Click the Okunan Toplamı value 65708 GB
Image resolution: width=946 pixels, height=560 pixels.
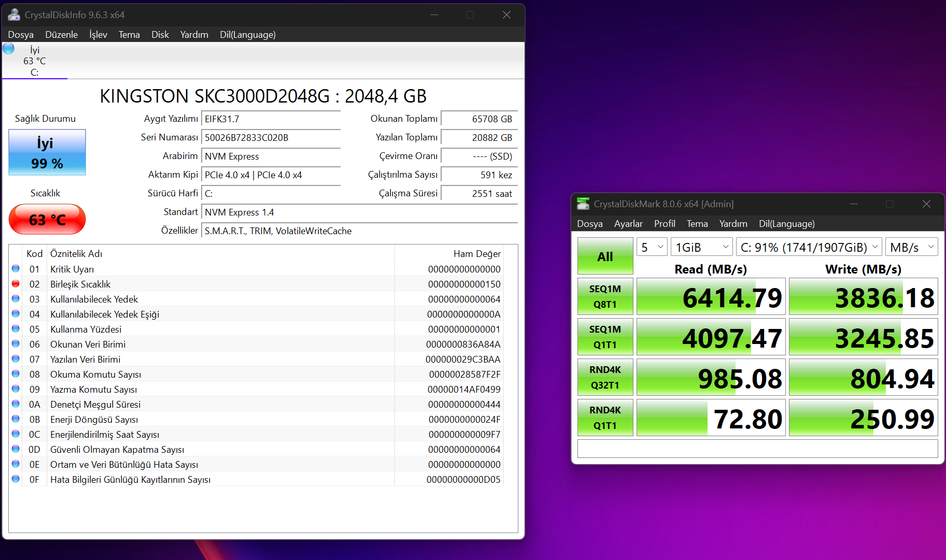coord(479,119)
